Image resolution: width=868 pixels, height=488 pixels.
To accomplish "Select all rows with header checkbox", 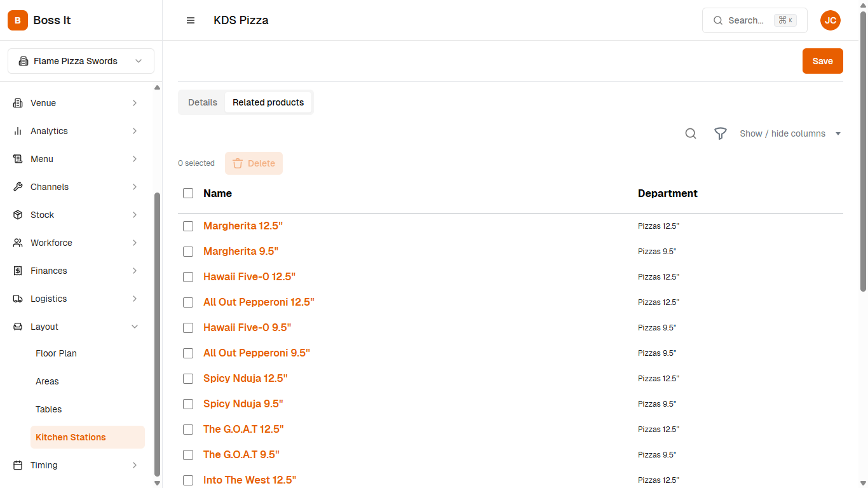I will point(188,193).
